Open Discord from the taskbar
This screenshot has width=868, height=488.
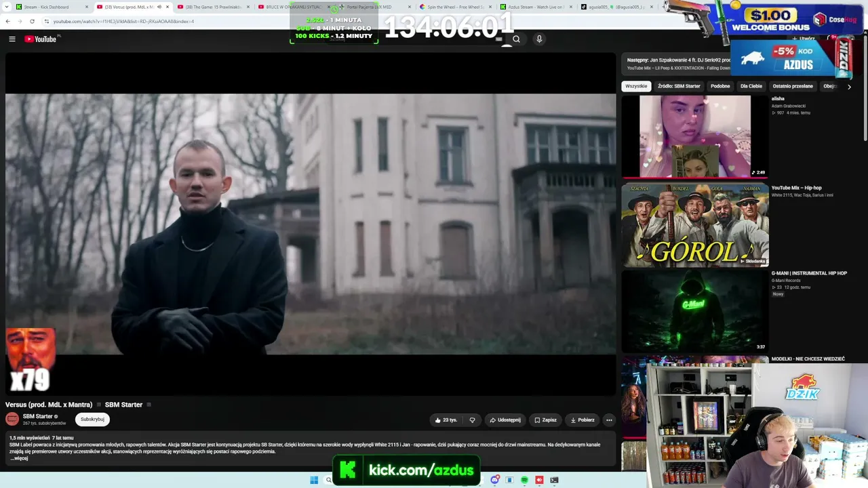point(495,481)
